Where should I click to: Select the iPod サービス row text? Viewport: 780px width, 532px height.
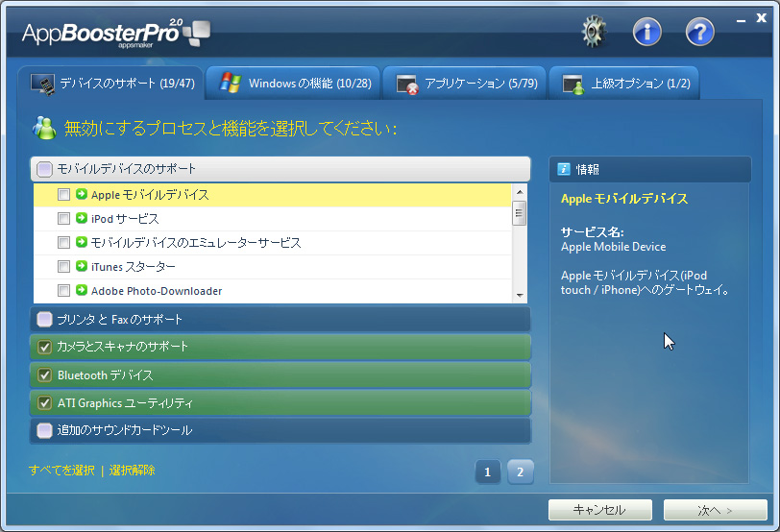[125, 219]
